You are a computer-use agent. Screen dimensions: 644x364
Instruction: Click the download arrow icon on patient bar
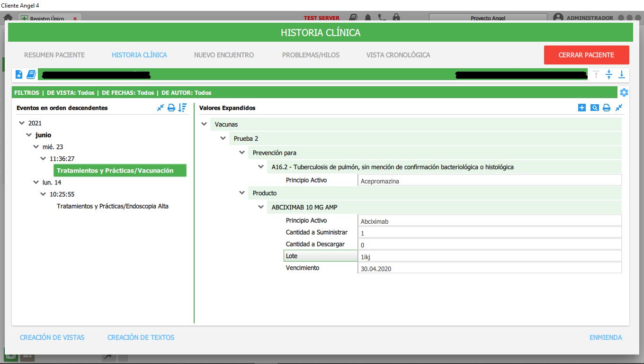621,74
